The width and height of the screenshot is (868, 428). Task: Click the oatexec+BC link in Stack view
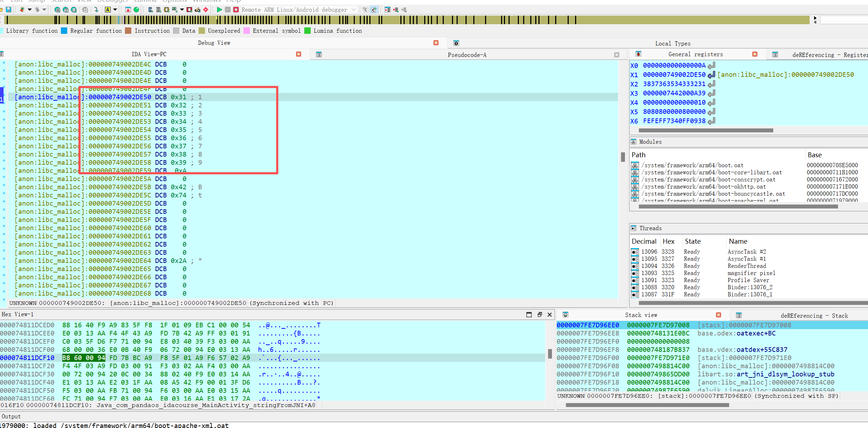[x=756, y=333]
